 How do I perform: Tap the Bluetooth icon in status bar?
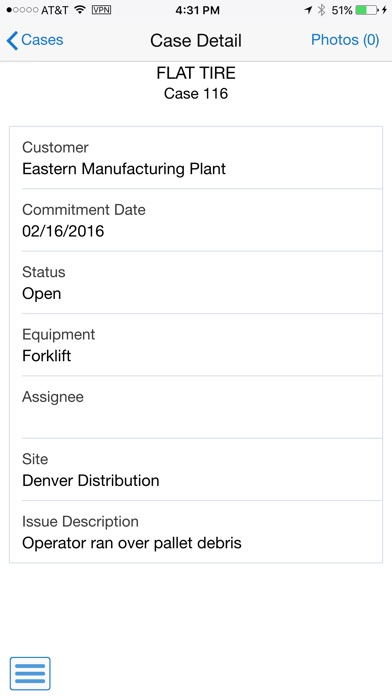(x=321, y=10)
